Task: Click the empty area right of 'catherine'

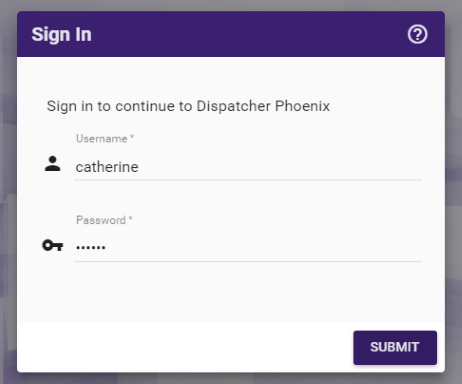Action: pos(280,167)
